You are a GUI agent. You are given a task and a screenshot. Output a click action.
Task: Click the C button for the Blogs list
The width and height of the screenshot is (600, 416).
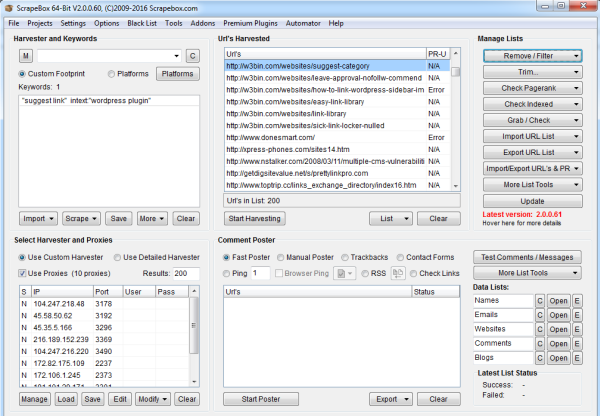[x=540, y=358]
